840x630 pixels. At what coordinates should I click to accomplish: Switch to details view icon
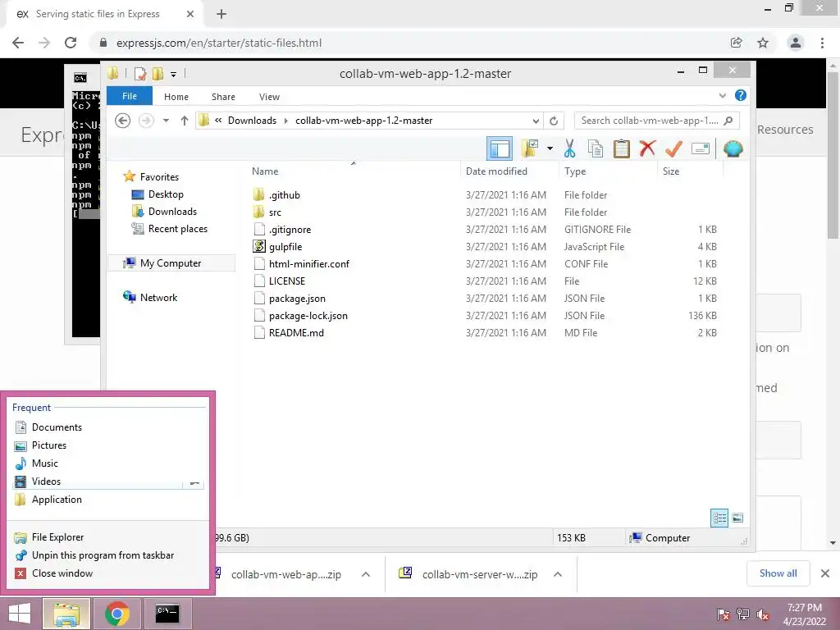(x=719, y=518)
